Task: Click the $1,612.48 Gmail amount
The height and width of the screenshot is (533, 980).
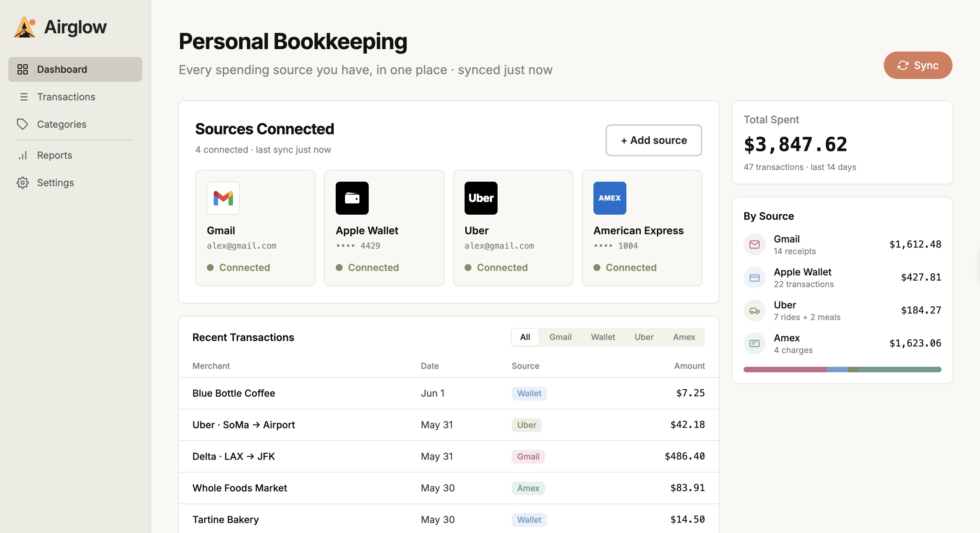Action: tap(915, 245)
